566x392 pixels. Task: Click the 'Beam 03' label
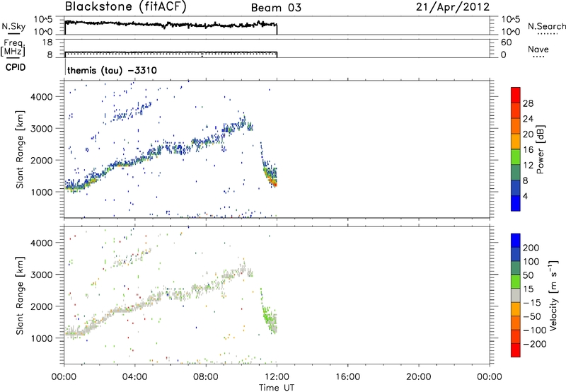276,8
